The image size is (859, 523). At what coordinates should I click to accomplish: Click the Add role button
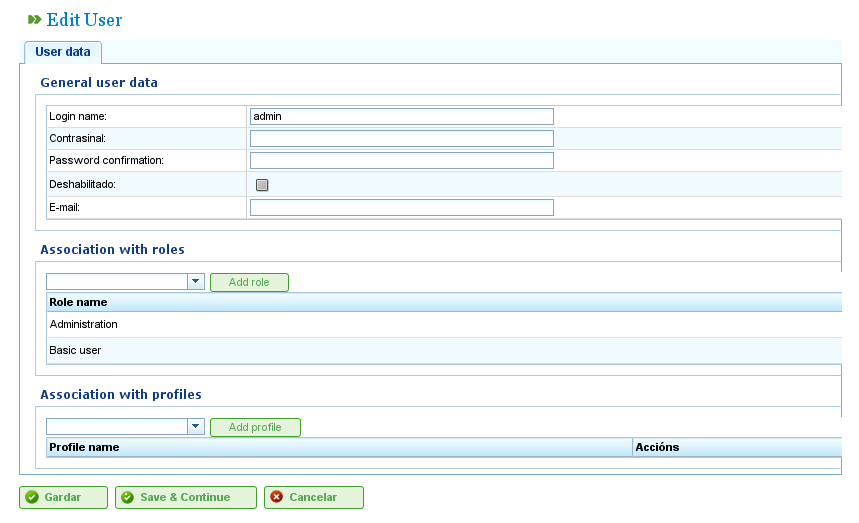(249, 283)
